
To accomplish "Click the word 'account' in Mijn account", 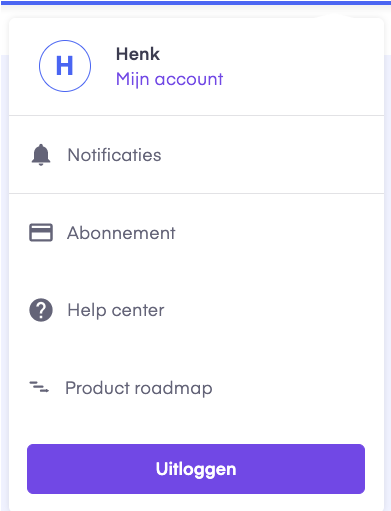I will (189, 79).
